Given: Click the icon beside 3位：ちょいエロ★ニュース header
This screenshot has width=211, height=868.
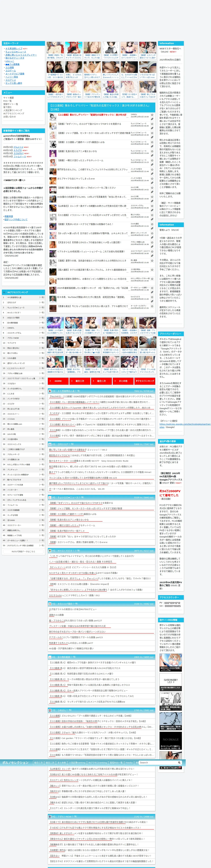Looking at the screenshot, I should click(50, 497).
